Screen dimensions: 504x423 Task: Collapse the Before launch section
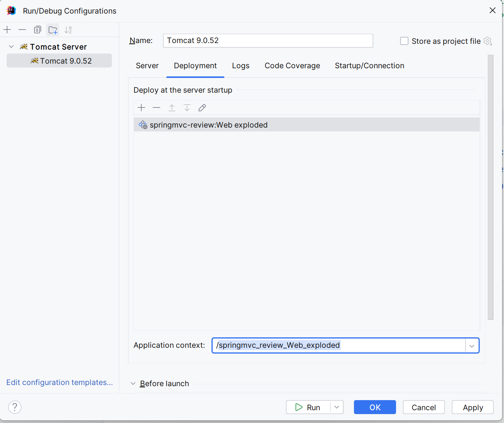[133, 383]
